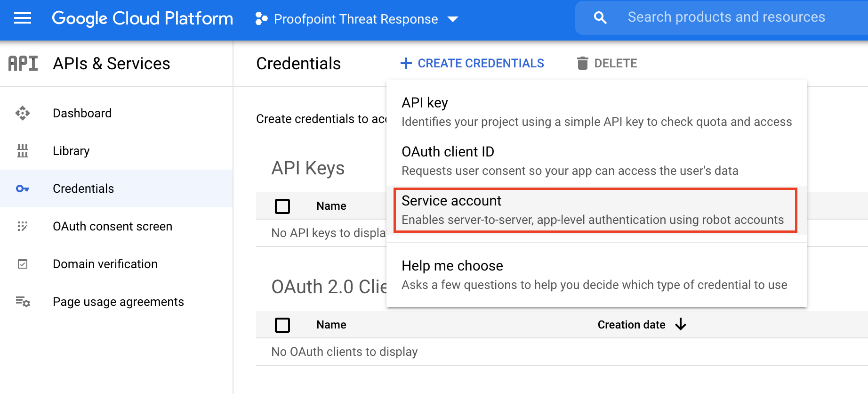Click the trash can Delete icon
Screen dimensions: 868x394
tap(582, 63)
